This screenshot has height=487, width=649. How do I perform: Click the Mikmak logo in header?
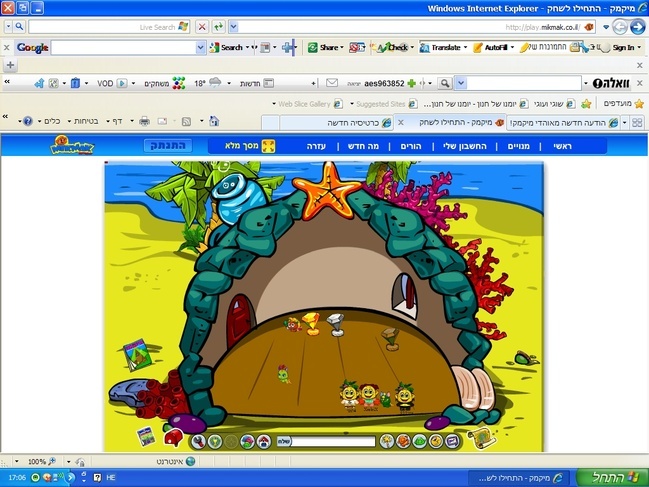[72, 145]
